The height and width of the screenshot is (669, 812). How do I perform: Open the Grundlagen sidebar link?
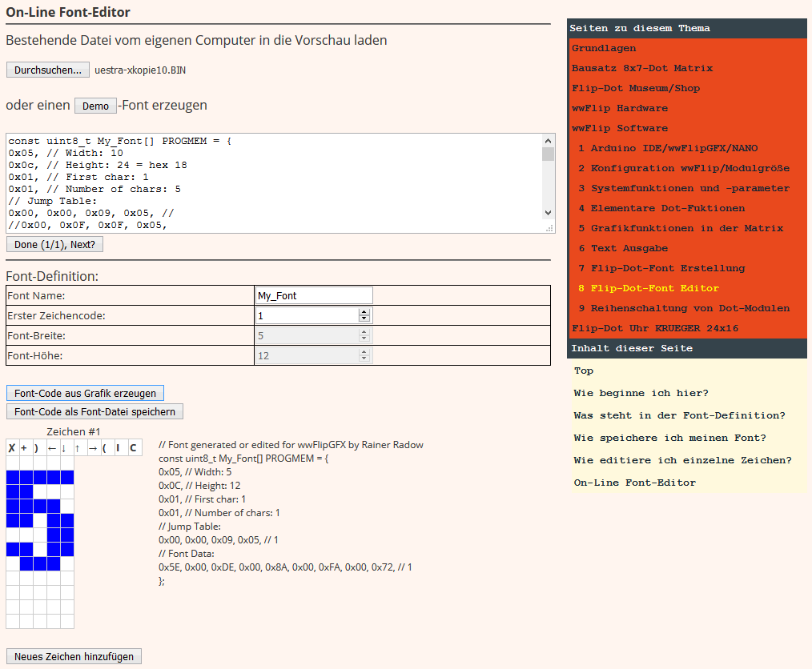click(x=604, y=48)
